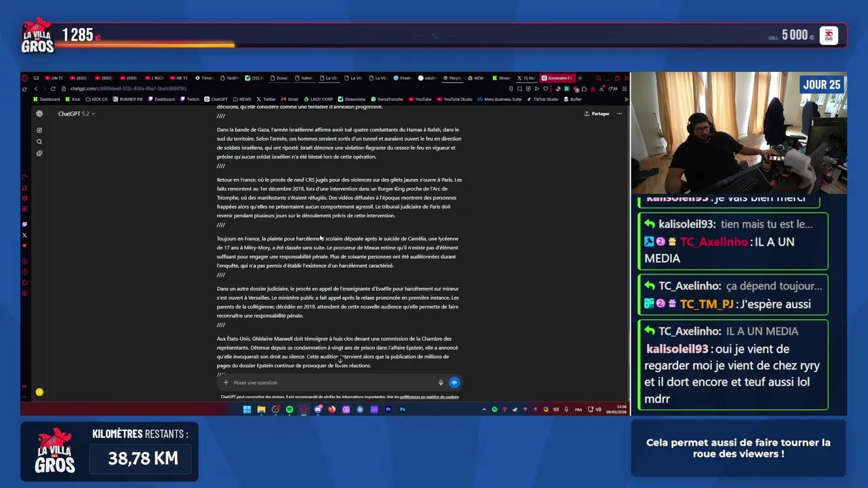This screenshot has width=868, height=488.
Task: Open the Opera menu logo
Action: (x=24, y=78)
